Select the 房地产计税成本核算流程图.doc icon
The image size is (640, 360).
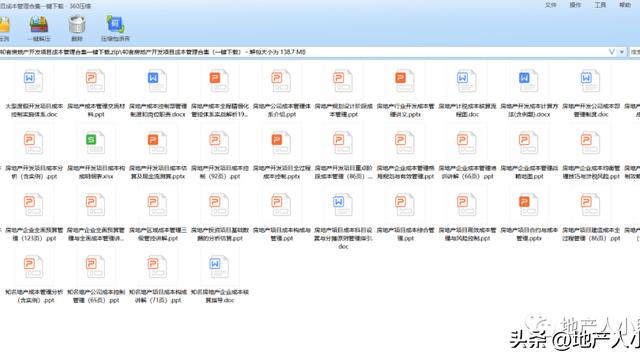[x=467, y=81]
